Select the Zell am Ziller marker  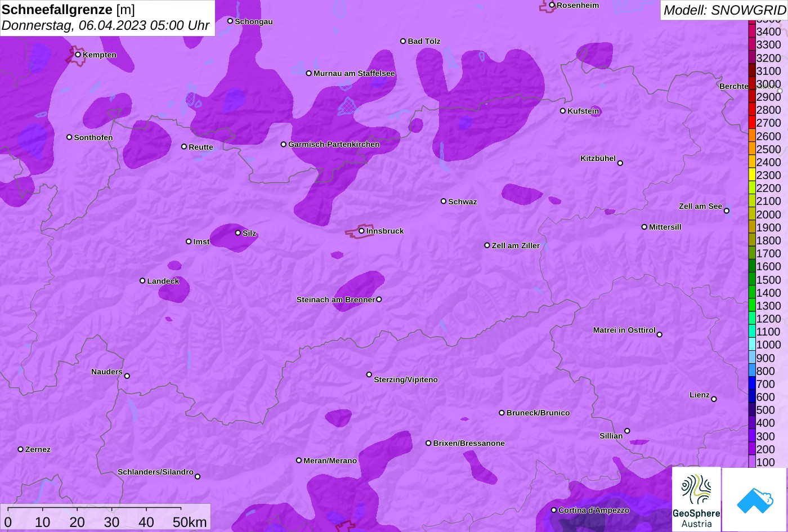pos(487,245)
